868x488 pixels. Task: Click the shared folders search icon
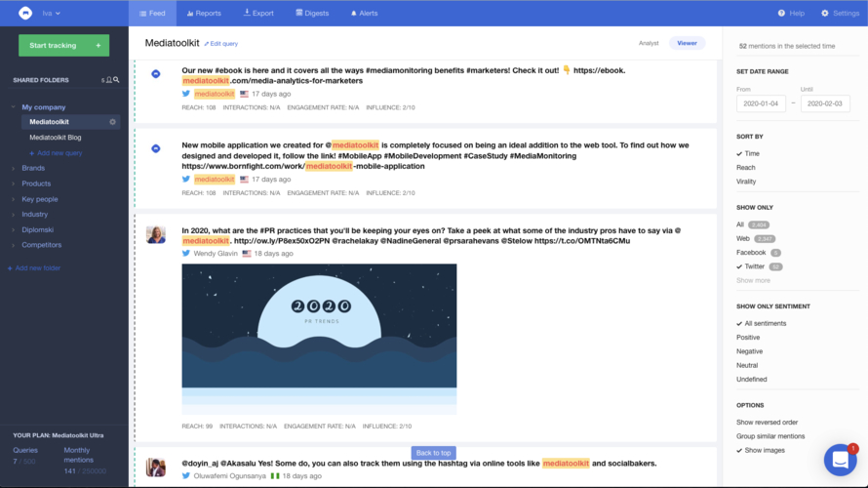pos(116,80)
